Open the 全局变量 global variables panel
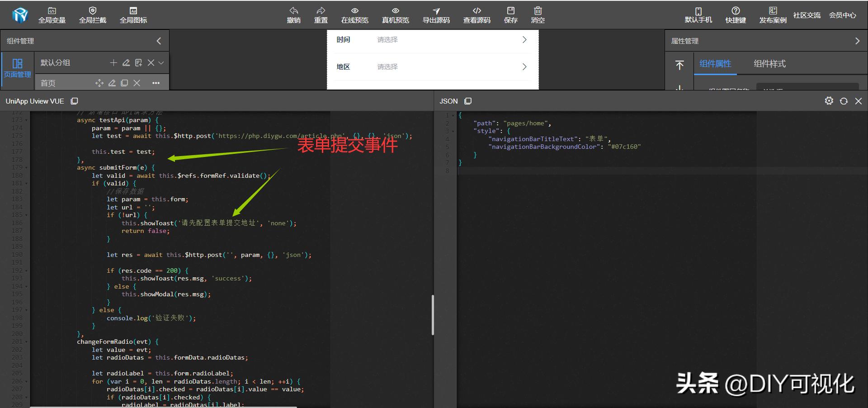The height and width of the screenshot is (408, 868). [x=52, y=14]
